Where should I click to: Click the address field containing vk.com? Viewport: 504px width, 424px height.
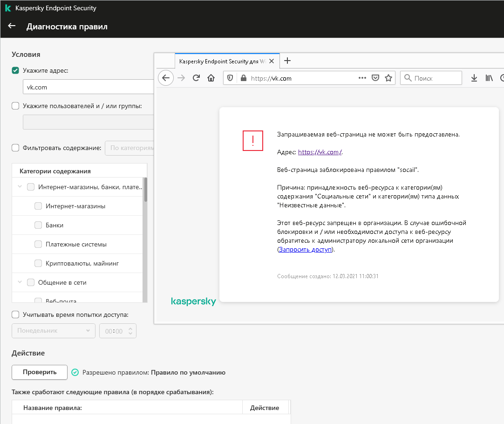(89, 87)
